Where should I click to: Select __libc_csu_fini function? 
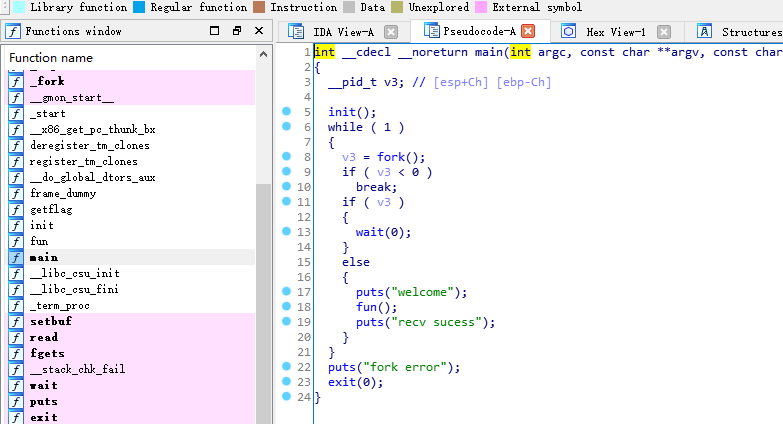point(131,289)
